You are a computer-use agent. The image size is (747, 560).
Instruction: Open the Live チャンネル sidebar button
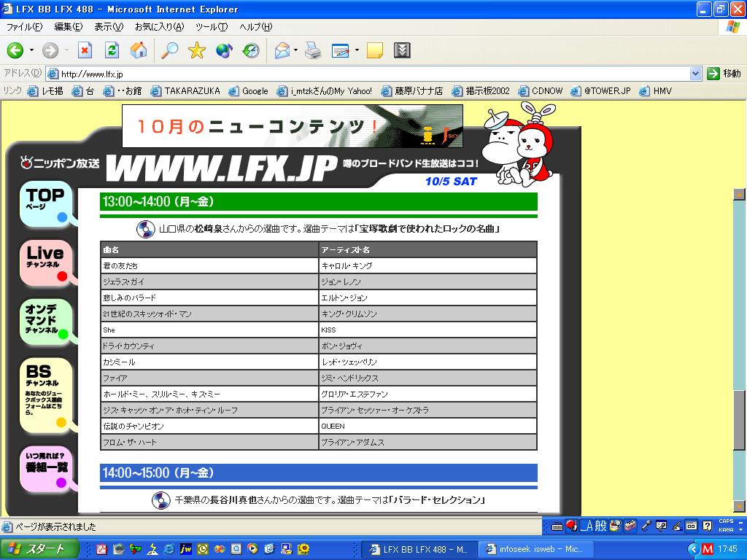46,262
